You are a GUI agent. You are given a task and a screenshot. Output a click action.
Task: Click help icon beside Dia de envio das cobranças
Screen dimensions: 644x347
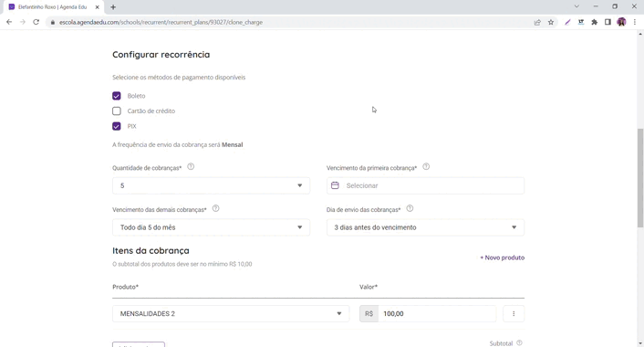click(410, 208)
